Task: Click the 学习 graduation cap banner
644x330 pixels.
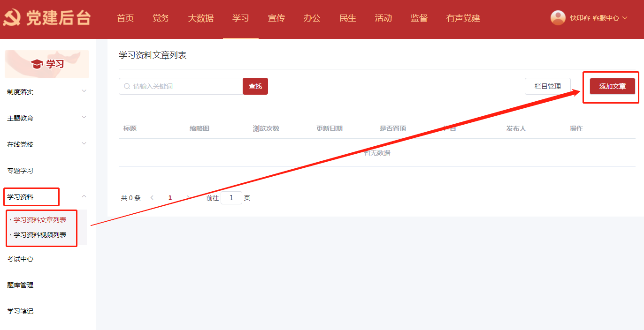Action: [x=46, y=64]
